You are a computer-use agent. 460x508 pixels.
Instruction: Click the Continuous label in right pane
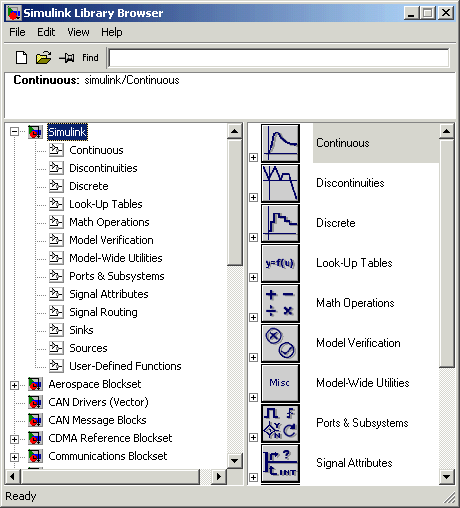pos(343,143)
